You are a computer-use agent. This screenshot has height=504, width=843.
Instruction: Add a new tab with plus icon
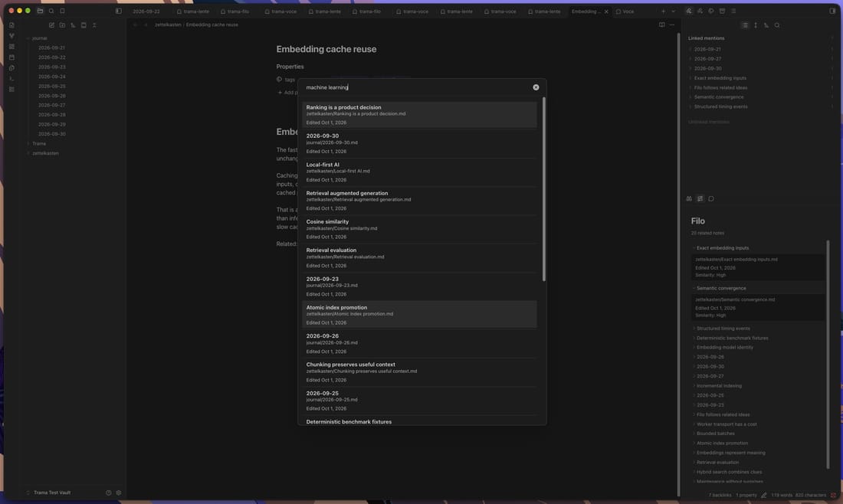(x=663, y=11)
